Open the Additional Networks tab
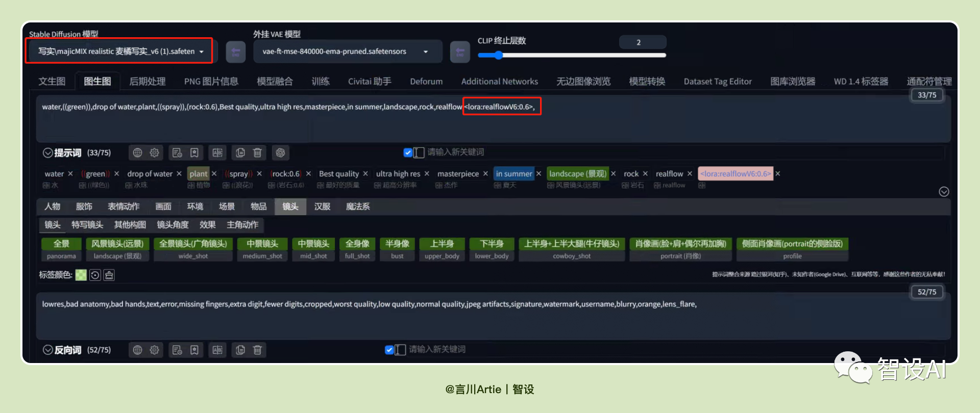 pos(500,82)
